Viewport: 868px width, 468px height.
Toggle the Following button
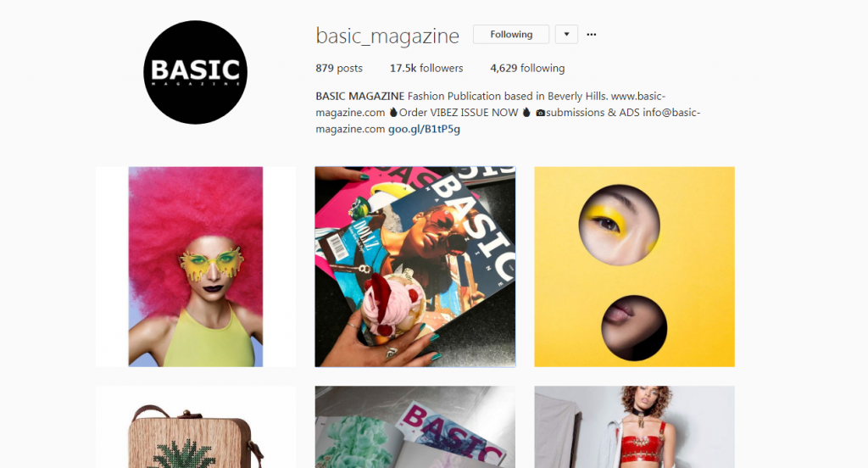click(511, 35)
